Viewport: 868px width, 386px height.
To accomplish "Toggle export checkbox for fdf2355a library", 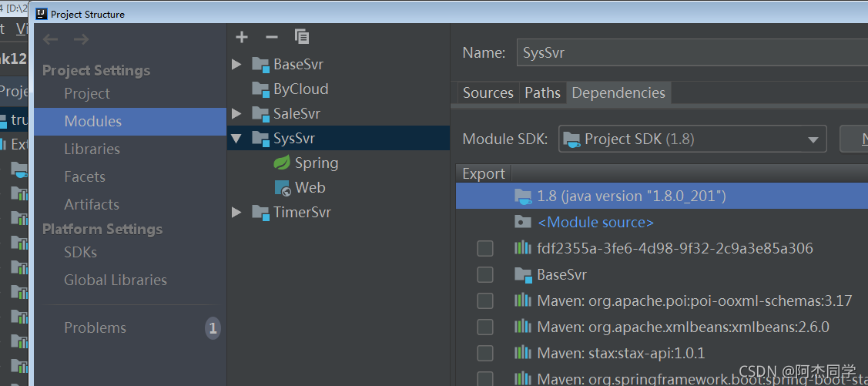I will pyautogui.click(x=485, y=249).
